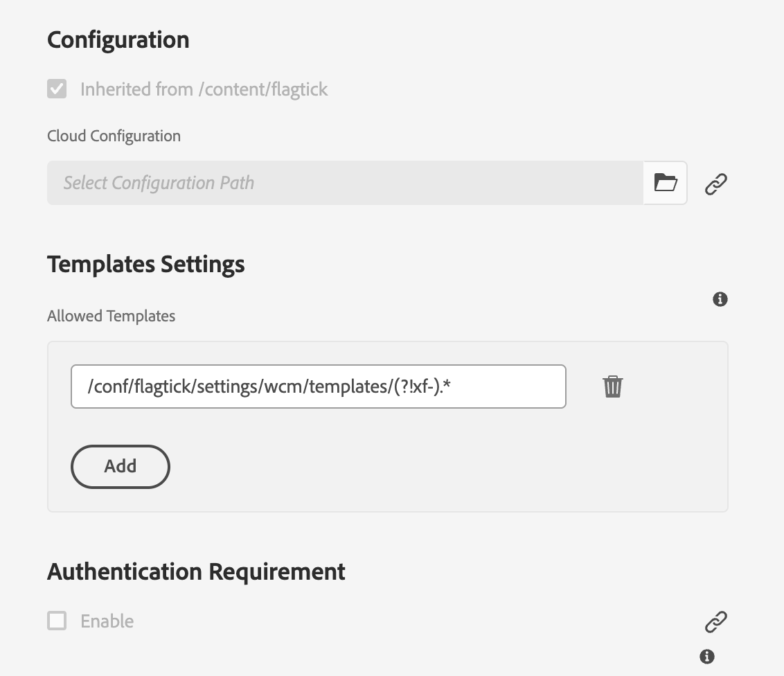784x676 pixels.
Task: Delete the allowed template entry via trash icon
Action: (613, 386)
